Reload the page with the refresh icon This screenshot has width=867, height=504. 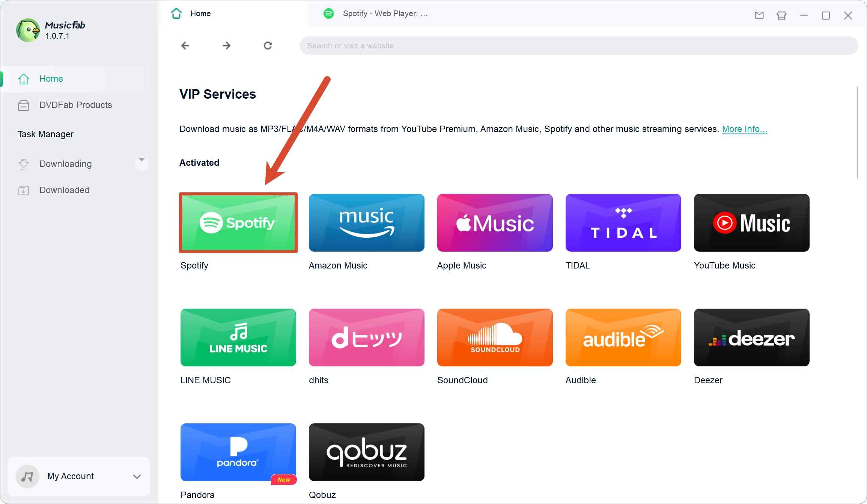[x=268, y=46]
